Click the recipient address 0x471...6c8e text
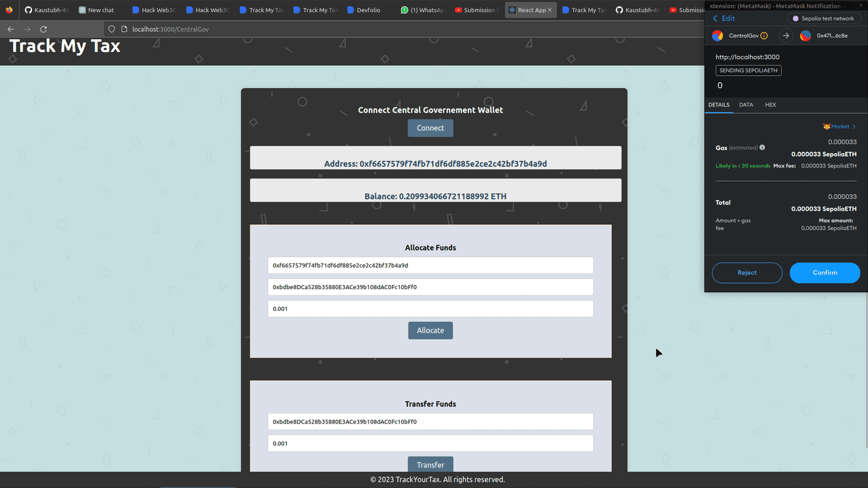The image size is (868, 488). coord(832,36)
